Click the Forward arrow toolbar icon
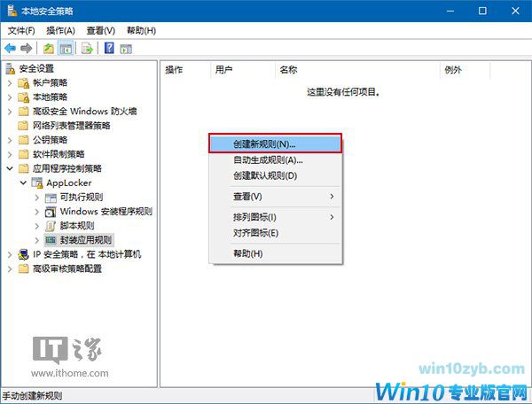 coord(26,49)
